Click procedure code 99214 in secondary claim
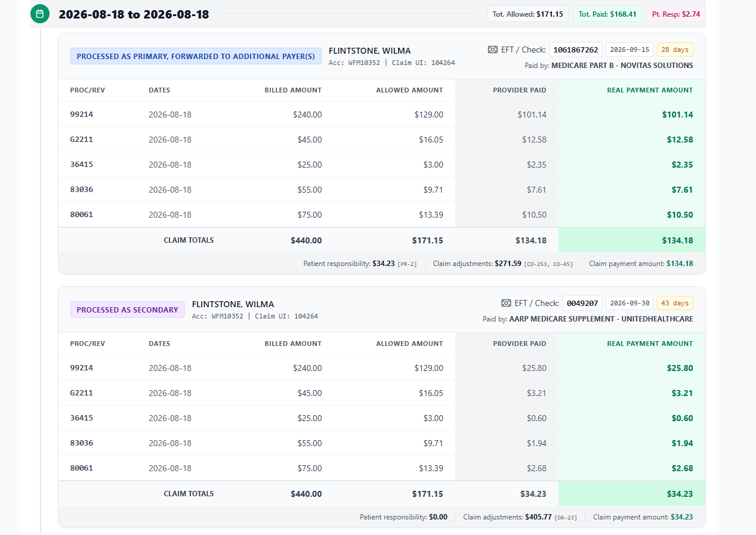The height and width of the screenshot is (535, 756). click(x=82, y=368)
